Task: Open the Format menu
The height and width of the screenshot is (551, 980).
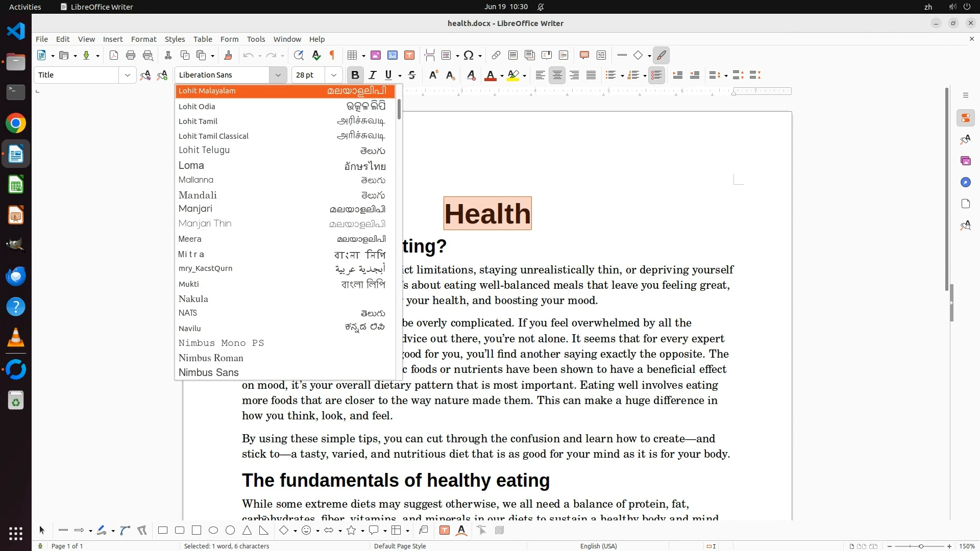Action: (x=143, y=39)
